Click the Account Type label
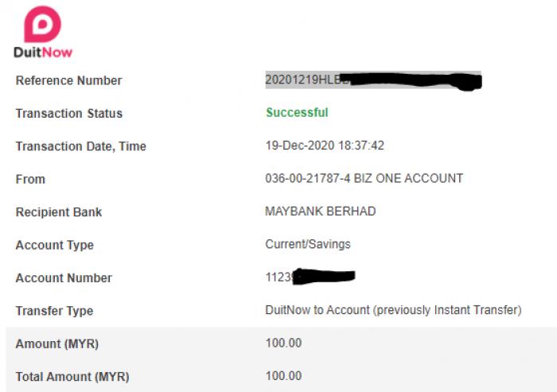The width and height of the screenshot is (557, 392). point(55,245)
